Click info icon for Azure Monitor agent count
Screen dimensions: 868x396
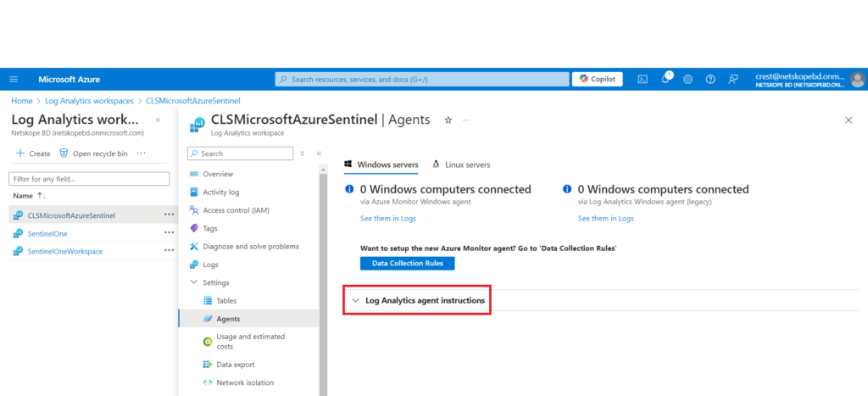(349, 189)
